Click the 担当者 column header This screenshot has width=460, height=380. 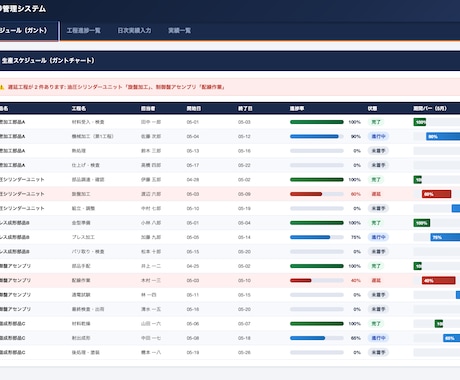(148, 109)
